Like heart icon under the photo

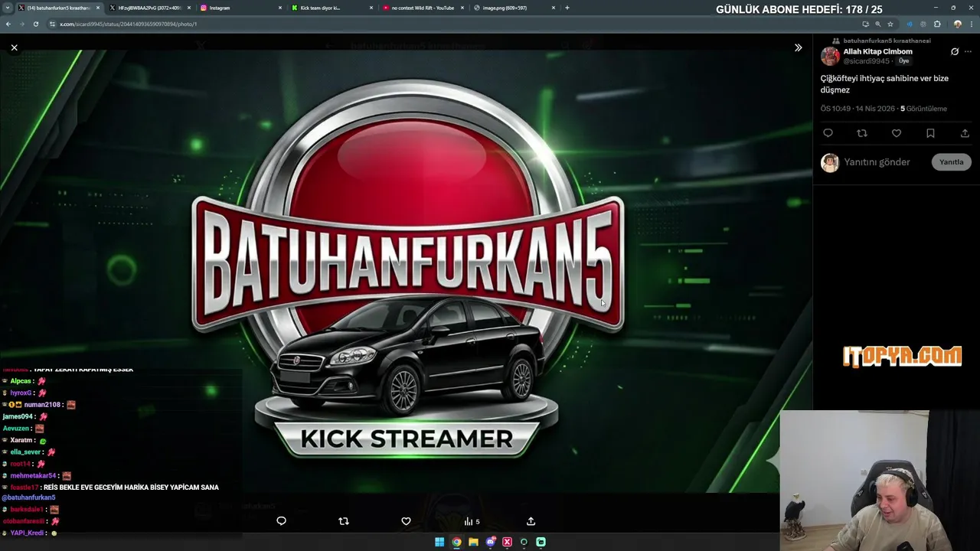click(406, 521)
